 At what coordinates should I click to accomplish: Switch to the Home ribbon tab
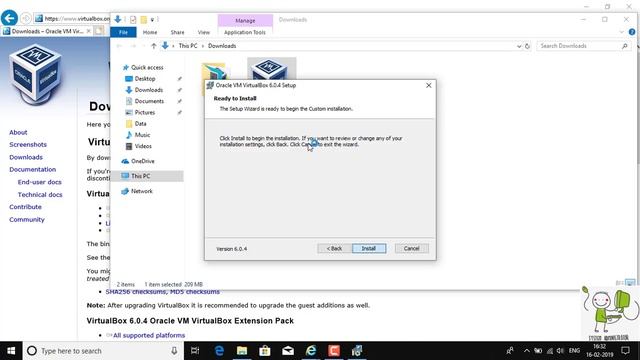click(x=150, y=32)
